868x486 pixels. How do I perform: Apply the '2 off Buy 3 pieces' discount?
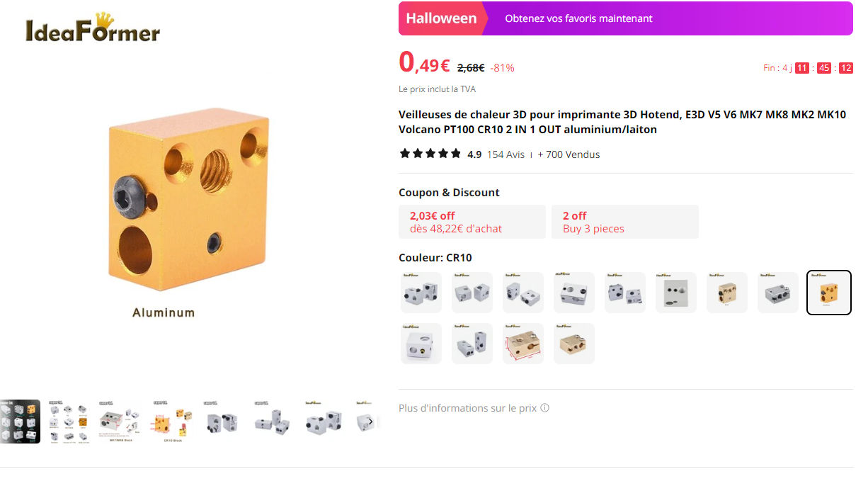click(624, 222)
